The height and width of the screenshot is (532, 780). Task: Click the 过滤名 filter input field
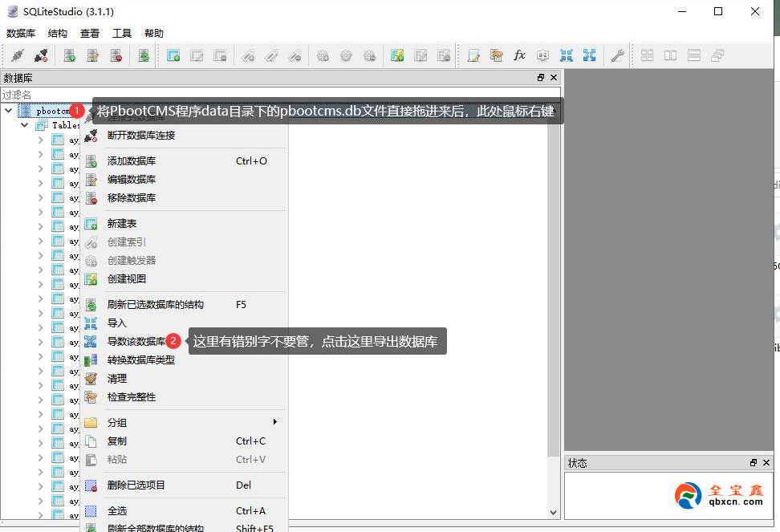[x=281, y=94]
